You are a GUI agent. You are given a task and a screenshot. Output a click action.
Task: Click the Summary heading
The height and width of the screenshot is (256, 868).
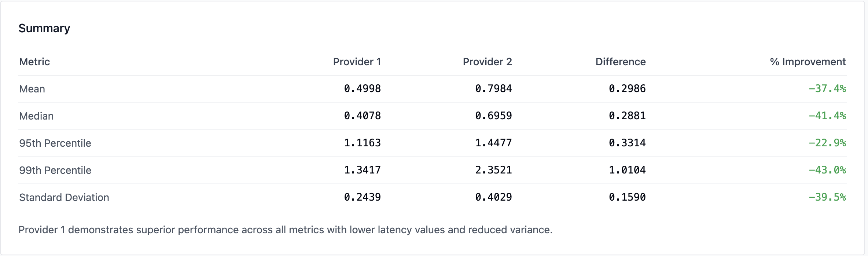tap(44, 29)
